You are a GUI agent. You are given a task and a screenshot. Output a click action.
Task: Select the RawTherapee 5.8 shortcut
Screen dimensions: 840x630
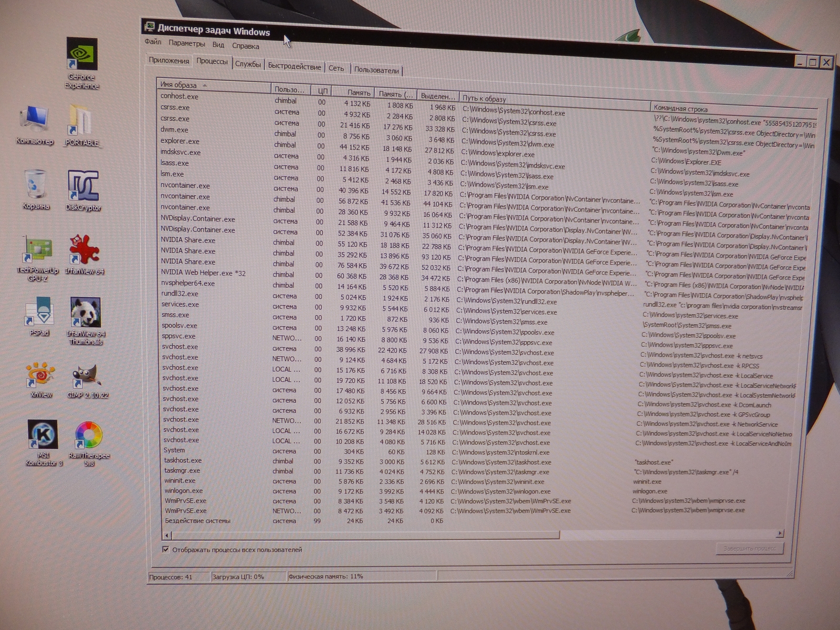coord(89,444)
